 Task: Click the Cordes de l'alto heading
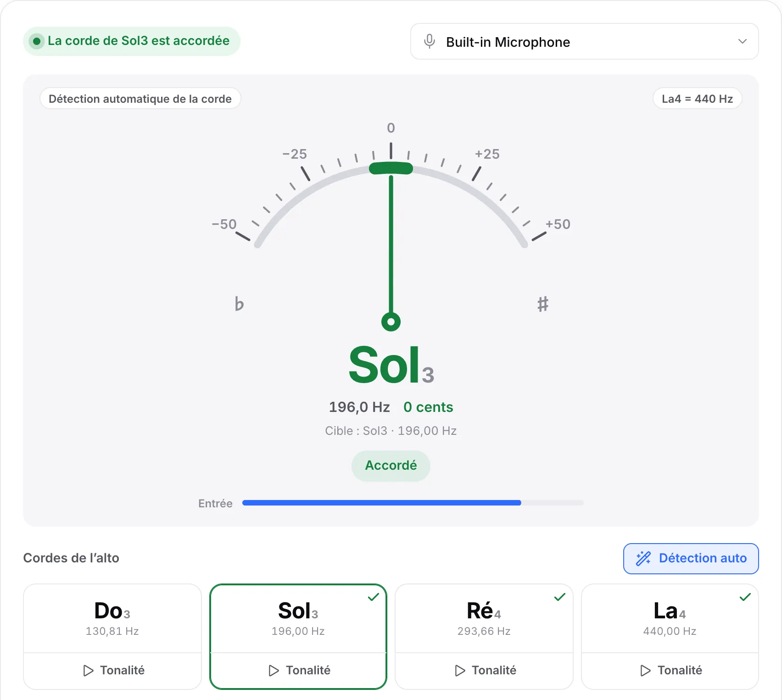click(x=71, y=558)
